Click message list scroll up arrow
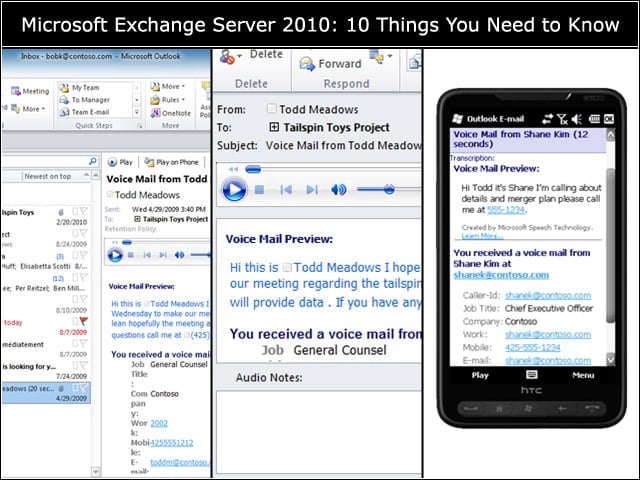640x480 pixels. (x=96, y=176)
